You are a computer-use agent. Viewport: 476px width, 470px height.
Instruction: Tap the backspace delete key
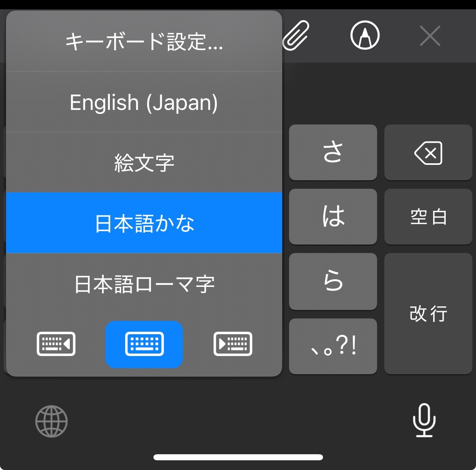pyautogui.click(x=428, y=152)
